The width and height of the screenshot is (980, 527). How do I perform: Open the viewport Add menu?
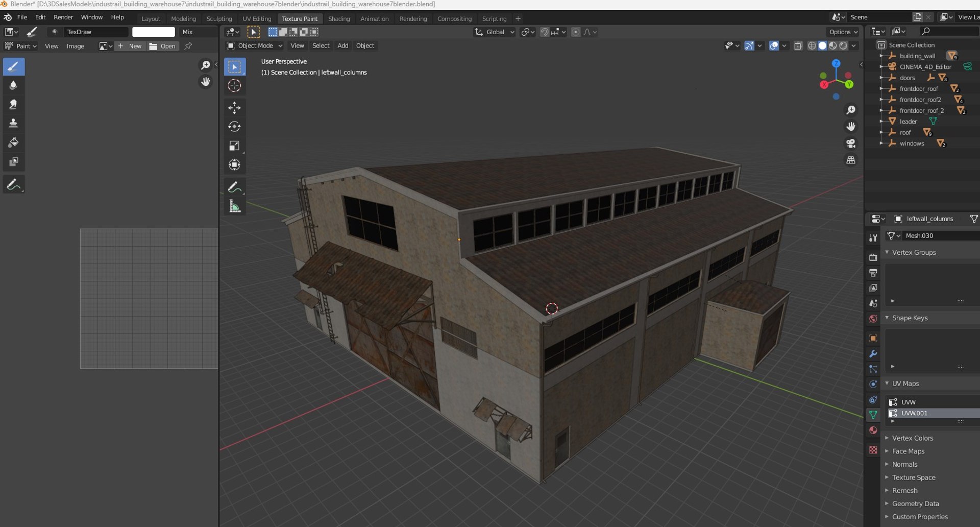343,45
